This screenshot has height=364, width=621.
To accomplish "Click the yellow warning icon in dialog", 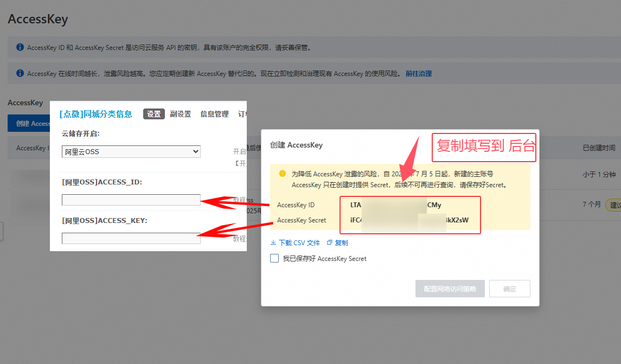I will click(x=283, y=174).
